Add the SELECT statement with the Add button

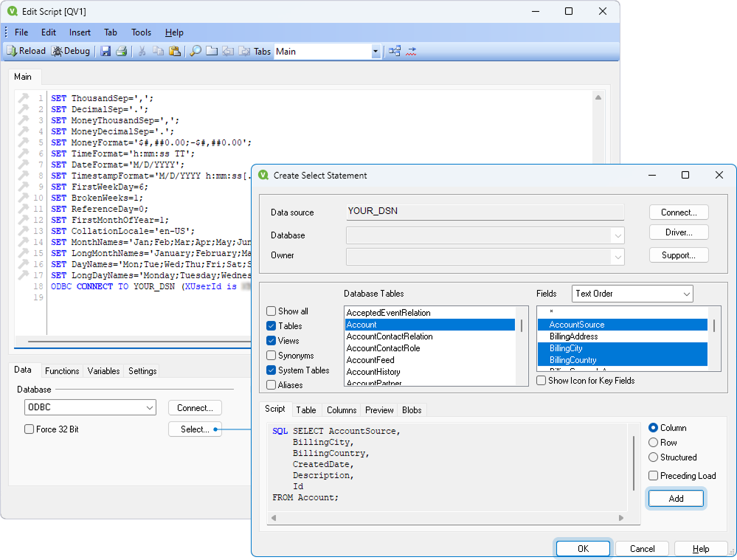[675, 498]
